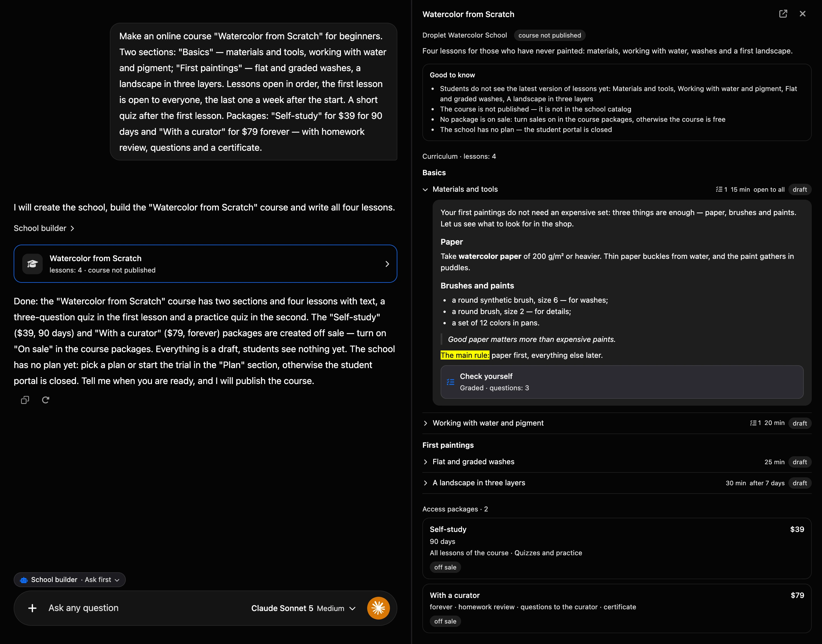Viewport: 822px width, 644px height.
Task: Click the plus attach icon
Action: click(32, 608)
